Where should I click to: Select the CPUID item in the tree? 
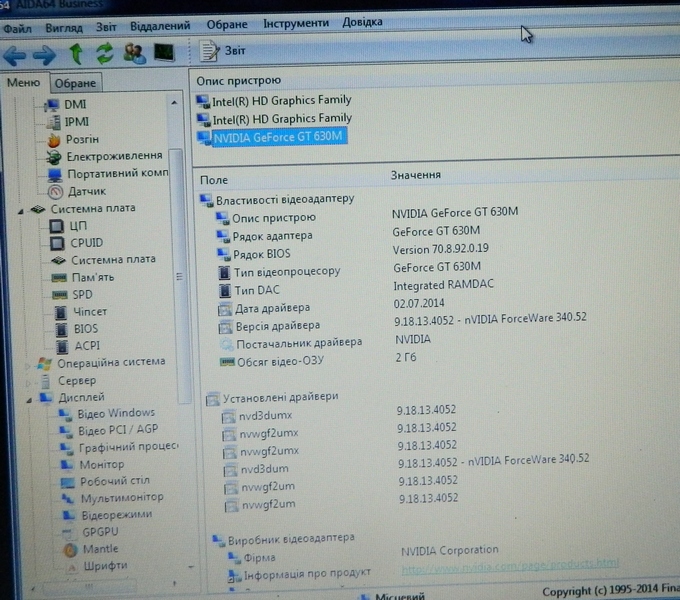tap(86, 242)
